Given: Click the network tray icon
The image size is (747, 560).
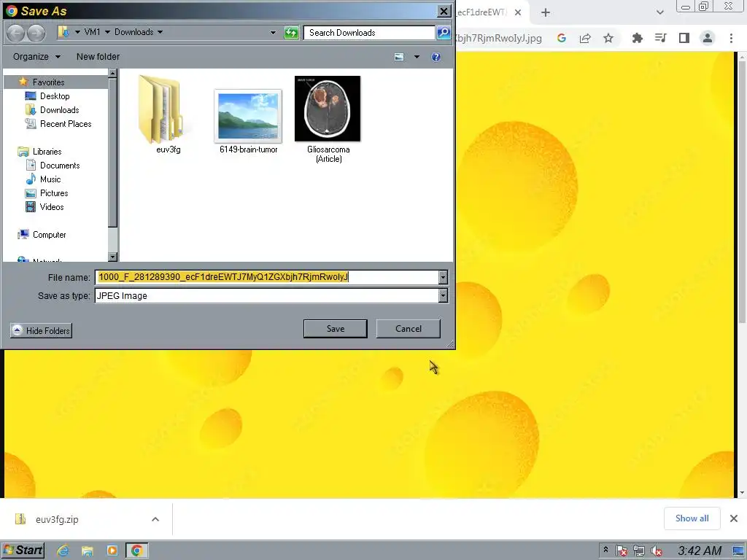Looking at the screenshot, I should click(639, 551).
